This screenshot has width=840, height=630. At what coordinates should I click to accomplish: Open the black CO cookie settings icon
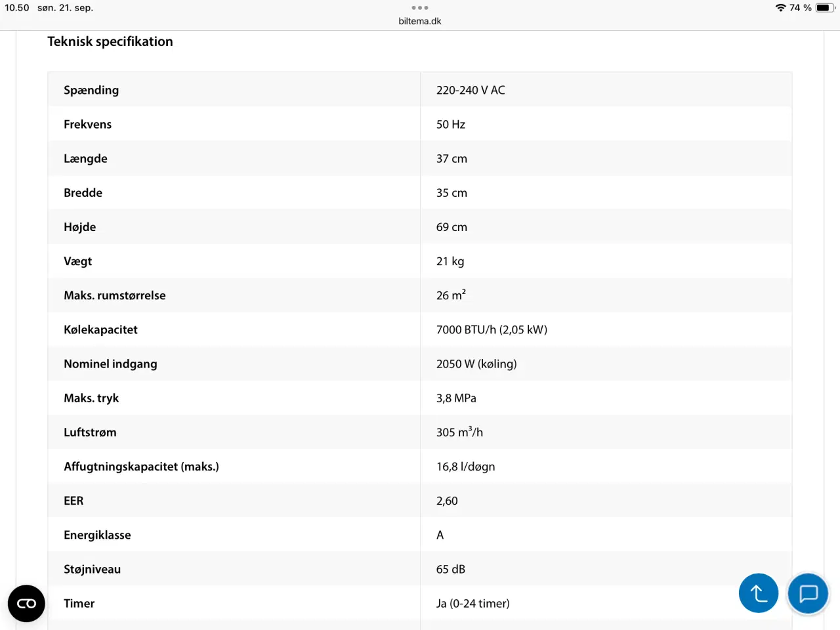(x=26, y=603)
